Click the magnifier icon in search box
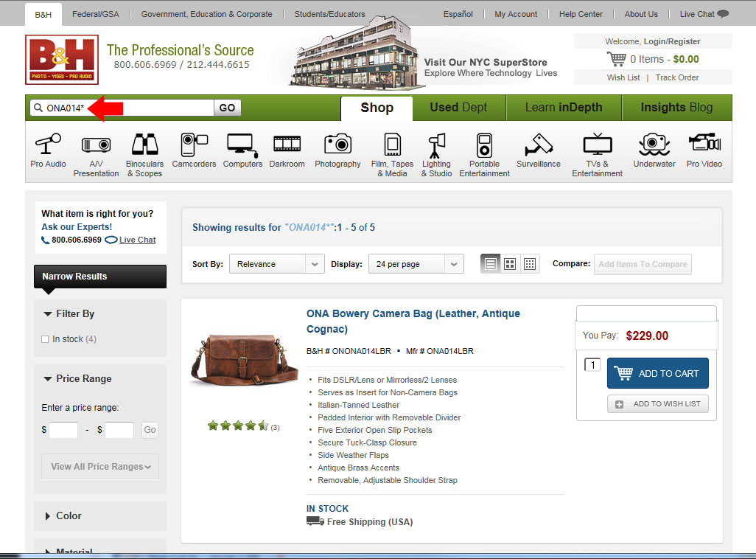 coord(38,108)
